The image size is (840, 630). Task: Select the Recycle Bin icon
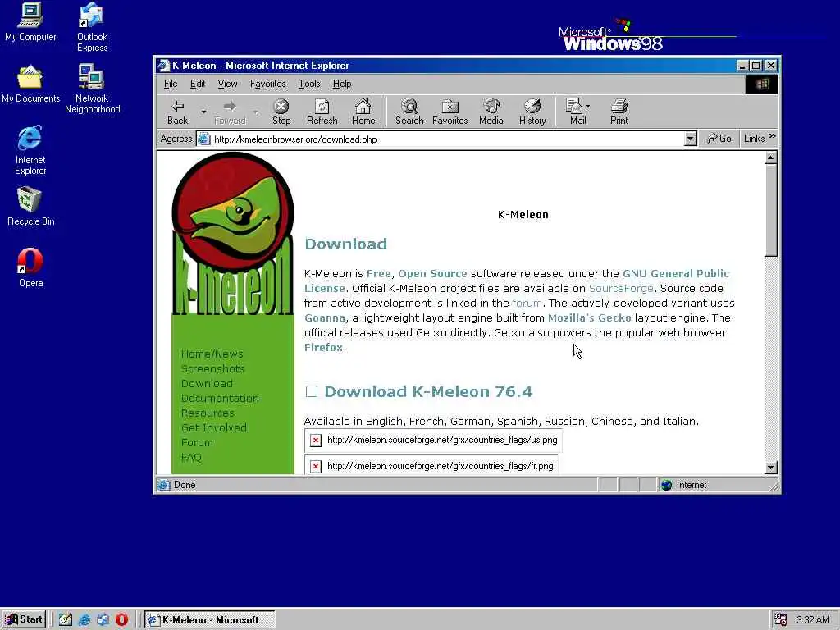pos(30,206)
